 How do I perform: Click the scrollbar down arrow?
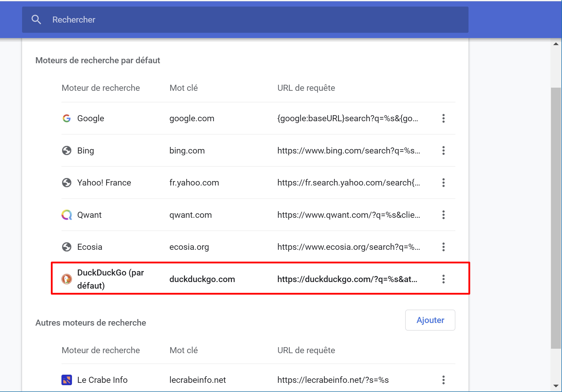click(556, 386)
